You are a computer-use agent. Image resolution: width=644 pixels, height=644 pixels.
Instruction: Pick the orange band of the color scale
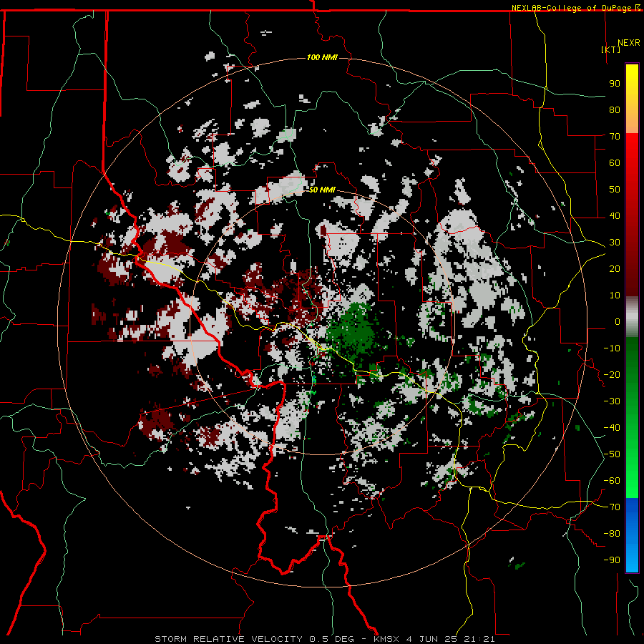(x=632, y=119)
